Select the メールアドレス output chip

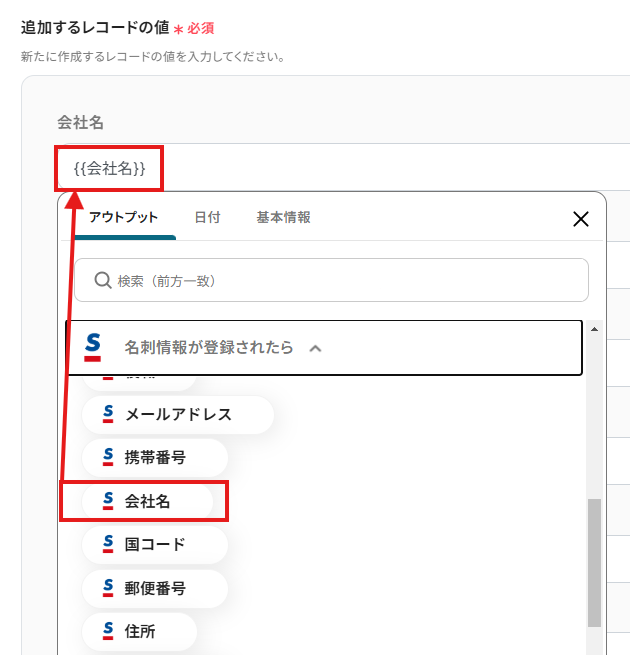178,414
